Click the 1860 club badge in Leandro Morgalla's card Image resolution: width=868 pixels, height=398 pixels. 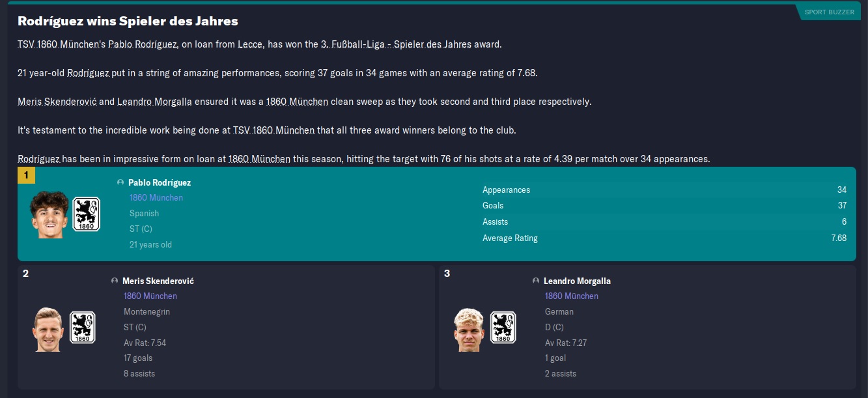point(503,327)
